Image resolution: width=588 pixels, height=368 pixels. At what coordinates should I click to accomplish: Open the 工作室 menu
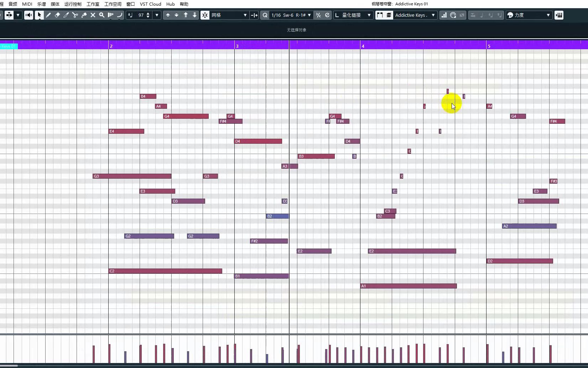(93, 4)
